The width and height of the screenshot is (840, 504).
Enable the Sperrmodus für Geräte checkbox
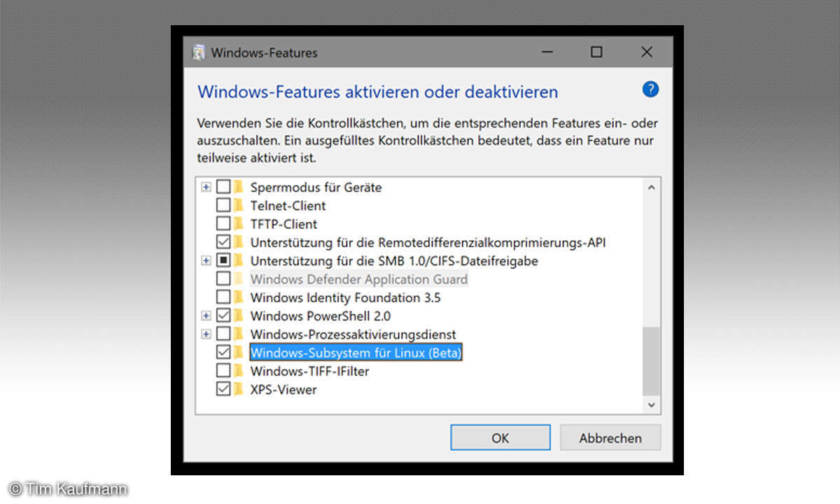click(223, 187)
